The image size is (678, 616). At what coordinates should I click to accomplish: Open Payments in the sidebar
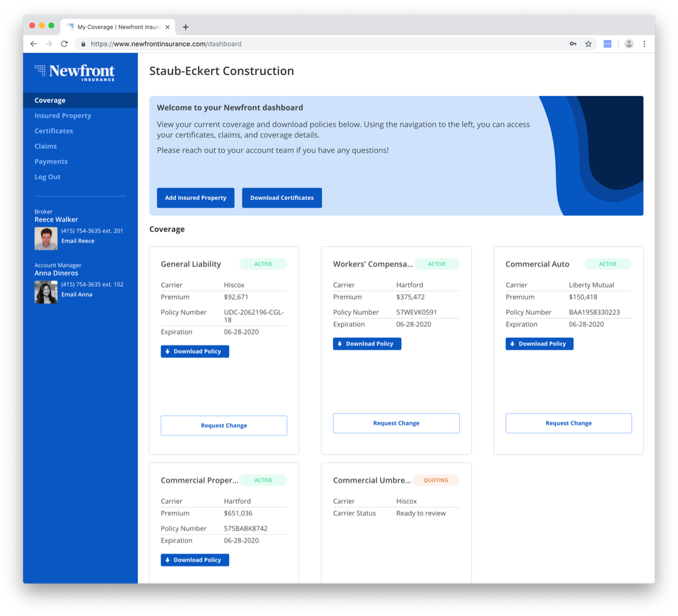tap(51, 161)
